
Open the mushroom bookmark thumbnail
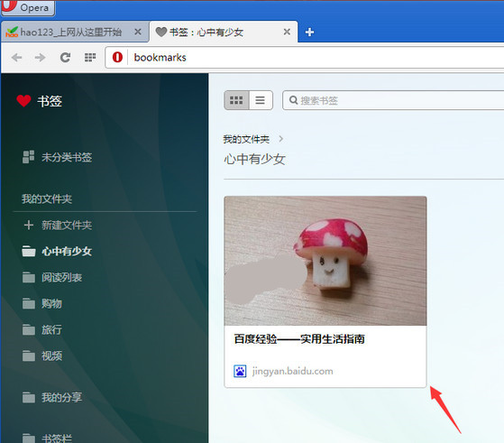click(x=325, y=261)
